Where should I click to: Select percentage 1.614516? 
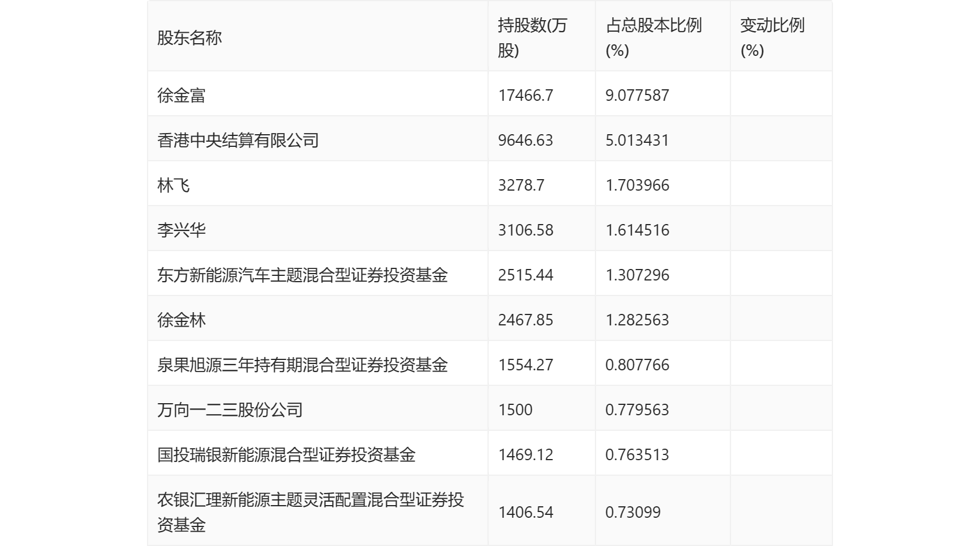coord(638,230)
